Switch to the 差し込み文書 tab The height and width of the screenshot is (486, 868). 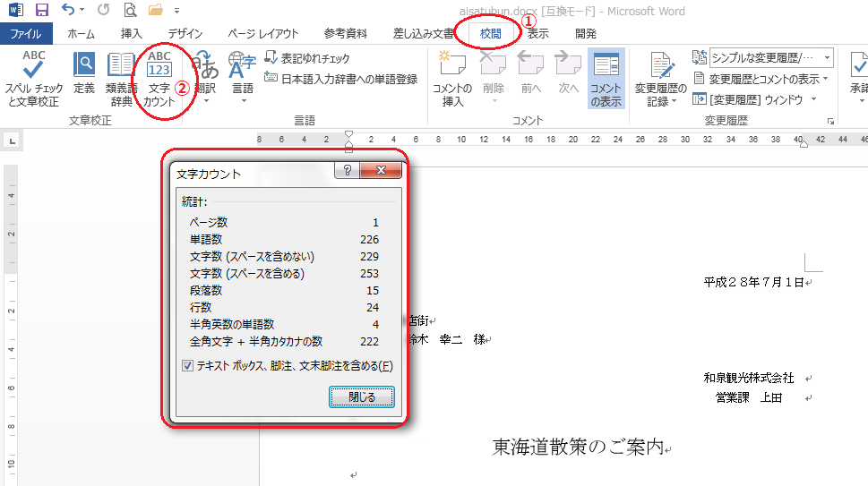point(423,34)
